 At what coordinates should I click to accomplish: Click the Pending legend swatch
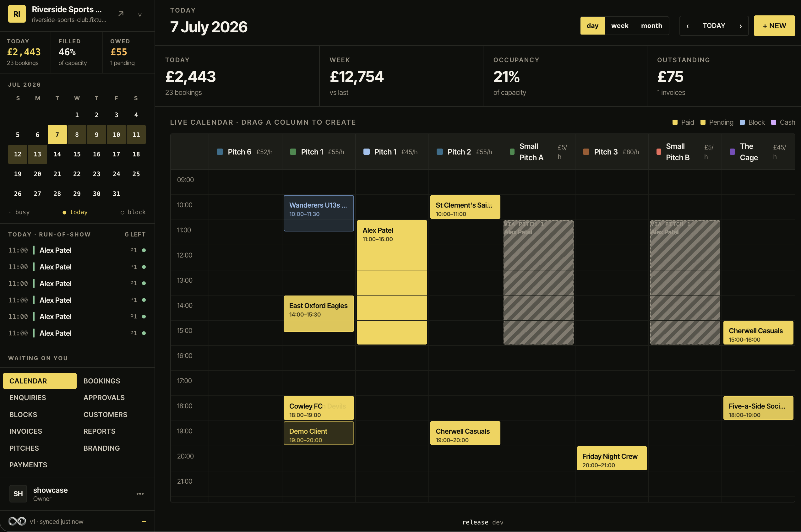point(703,122)
